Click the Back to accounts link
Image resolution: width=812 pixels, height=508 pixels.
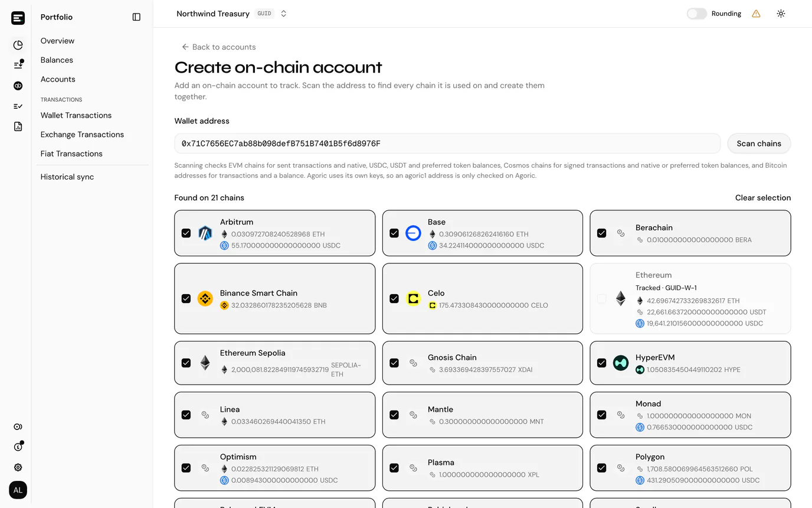(218, 47)
